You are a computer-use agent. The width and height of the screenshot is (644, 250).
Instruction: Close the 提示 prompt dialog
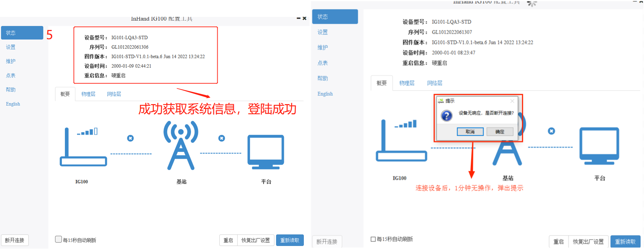click(512, 101)
